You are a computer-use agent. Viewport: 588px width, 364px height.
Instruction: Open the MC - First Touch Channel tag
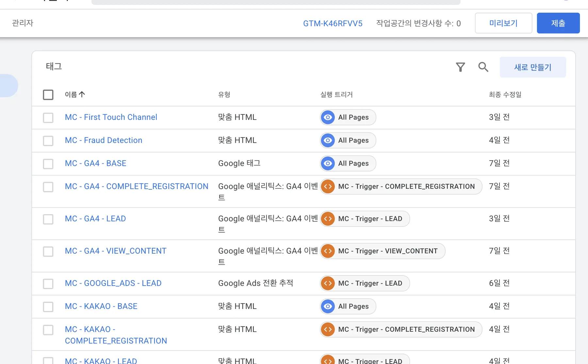(x=111, y=117)
